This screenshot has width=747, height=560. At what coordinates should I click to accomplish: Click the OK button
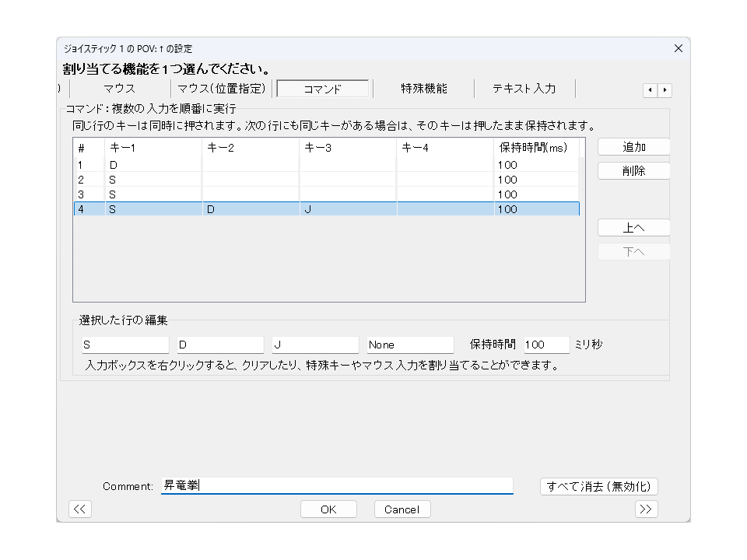pos(328,509)
